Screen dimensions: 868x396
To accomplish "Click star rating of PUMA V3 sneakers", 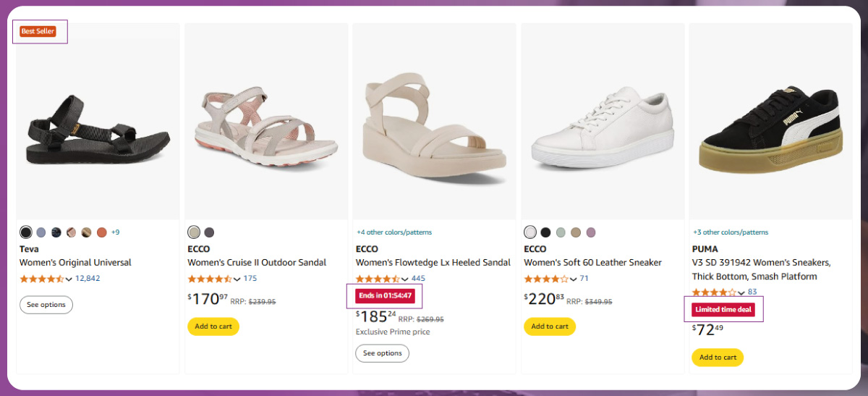I will click(x=714, y=292).
